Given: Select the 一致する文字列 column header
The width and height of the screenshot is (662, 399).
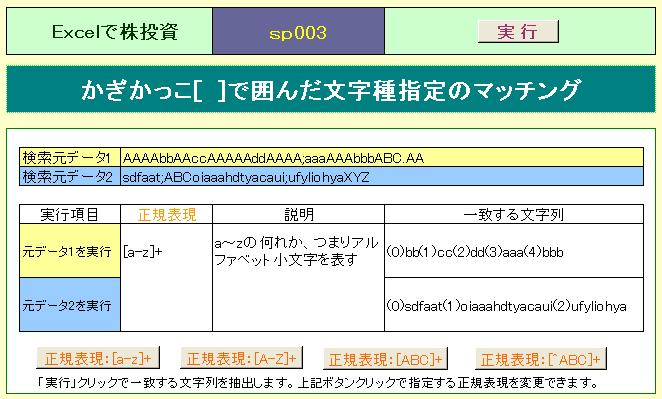Looking at the screenshot, I should coord(514,214).
